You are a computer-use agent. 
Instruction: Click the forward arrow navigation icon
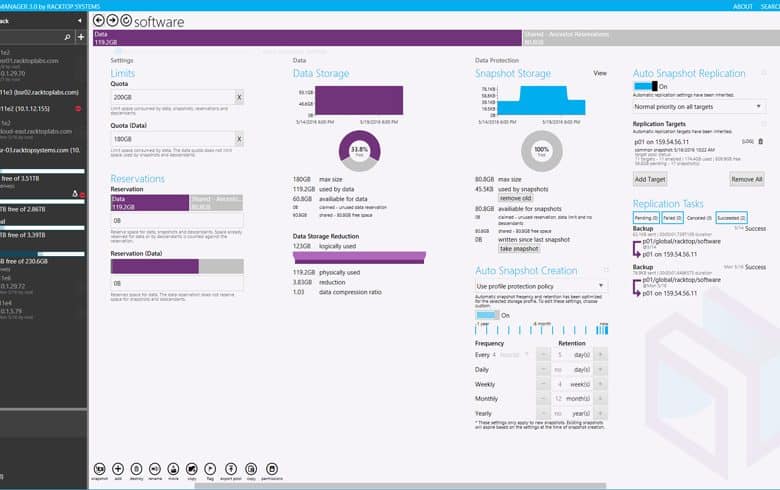click(x=112, y=20)
